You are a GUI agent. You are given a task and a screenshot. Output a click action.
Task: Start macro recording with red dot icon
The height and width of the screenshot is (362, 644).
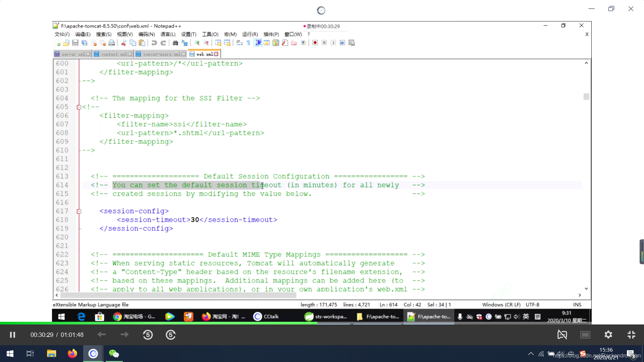(315, 43)
